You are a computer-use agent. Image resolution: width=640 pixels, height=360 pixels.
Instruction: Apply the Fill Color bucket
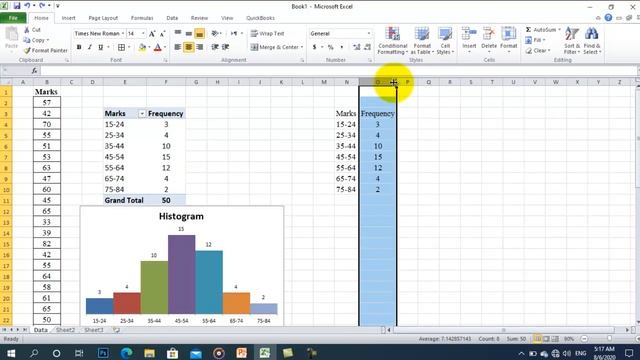pos(142,47)
